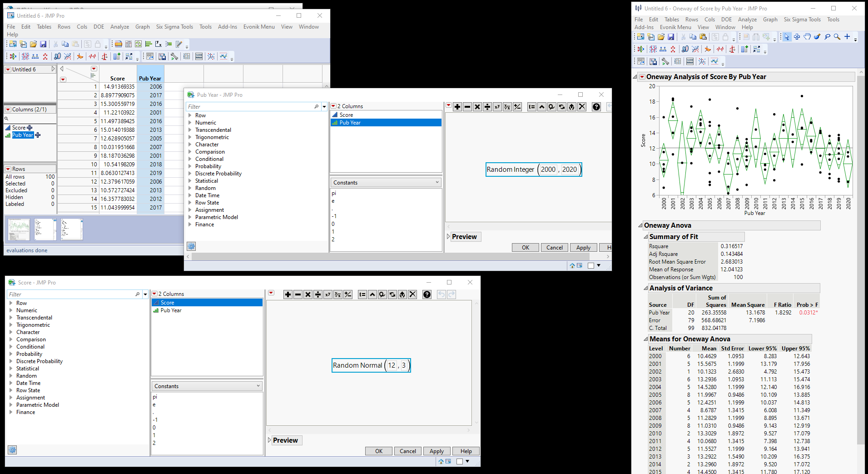Click the New Data Table icon
Viewport: 868px width, 474px height.
click(12, 44)
